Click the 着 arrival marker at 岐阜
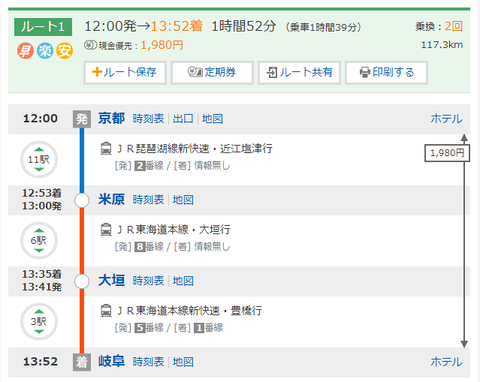Image resolution: width=480 pixels, height=382 pixels. [x=82, y=362]
